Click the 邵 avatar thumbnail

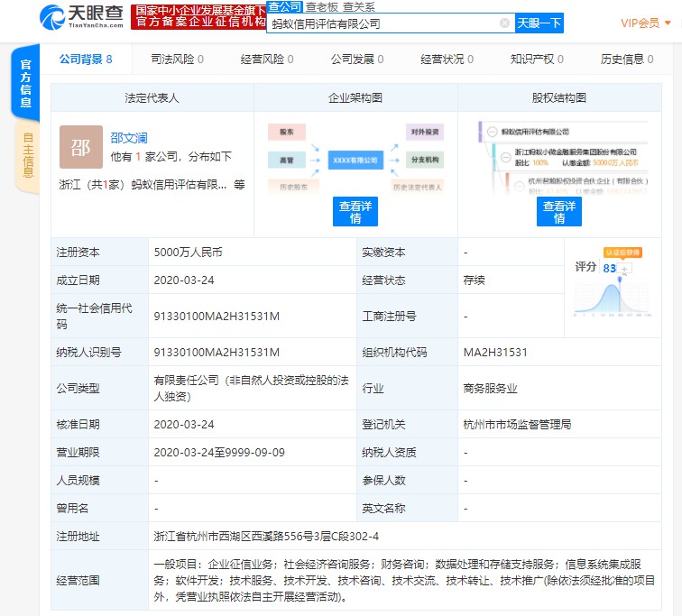point(81,147)
